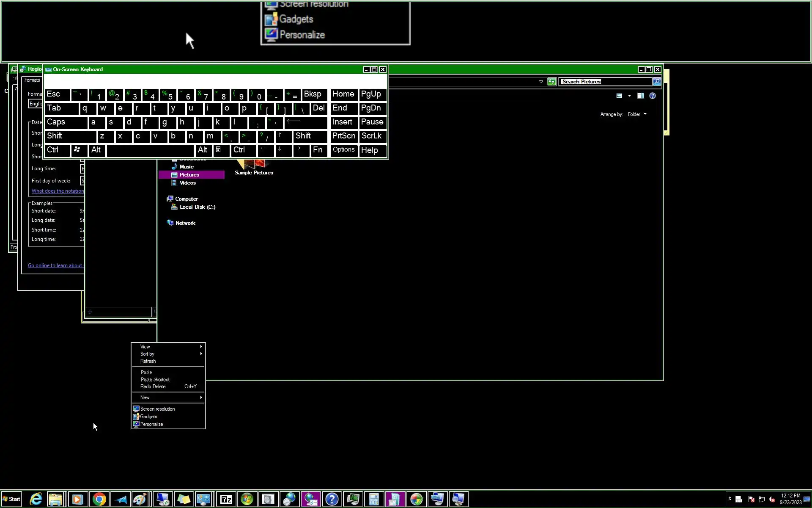Screen dimensions: 812x508
Task: Open the view options dropdown arrow
Action: [x=629, y=96]
